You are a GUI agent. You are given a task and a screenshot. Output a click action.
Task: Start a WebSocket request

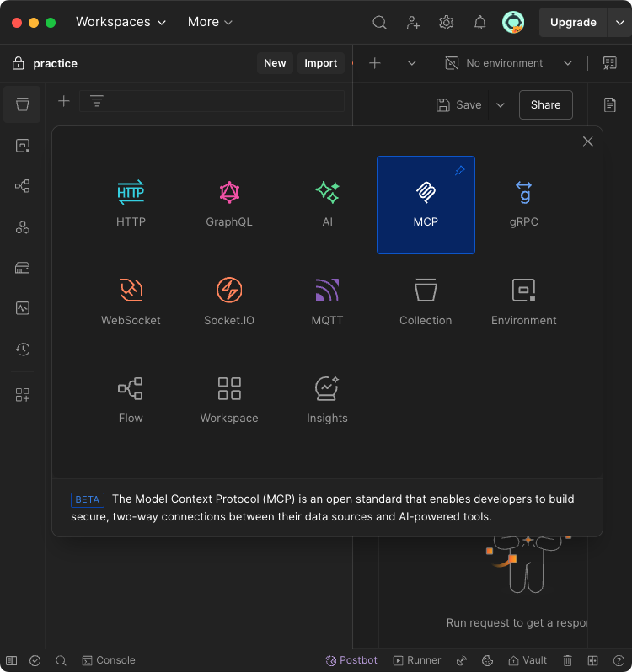131,303
